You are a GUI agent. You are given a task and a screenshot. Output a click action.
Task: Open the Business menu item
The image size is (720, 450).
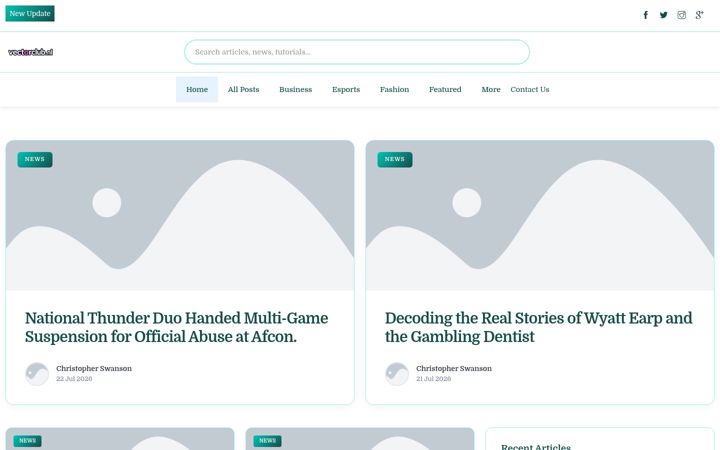point(296,90)
